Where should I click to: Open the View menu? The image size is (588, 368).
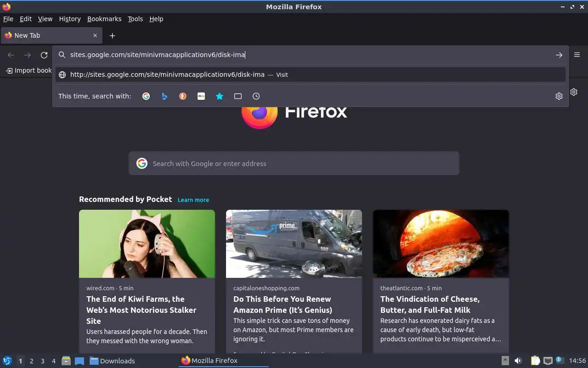coord(45,19)
